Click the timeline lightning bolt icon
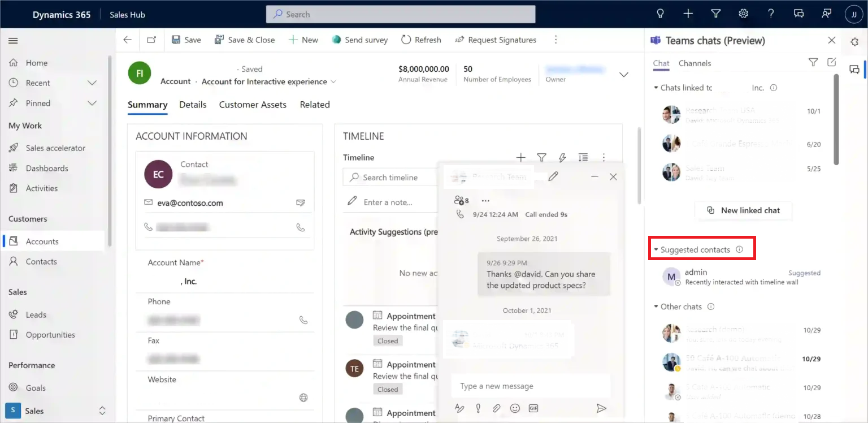Image resolution: width=868 pixels, height=423 pixels. [562, 157]
